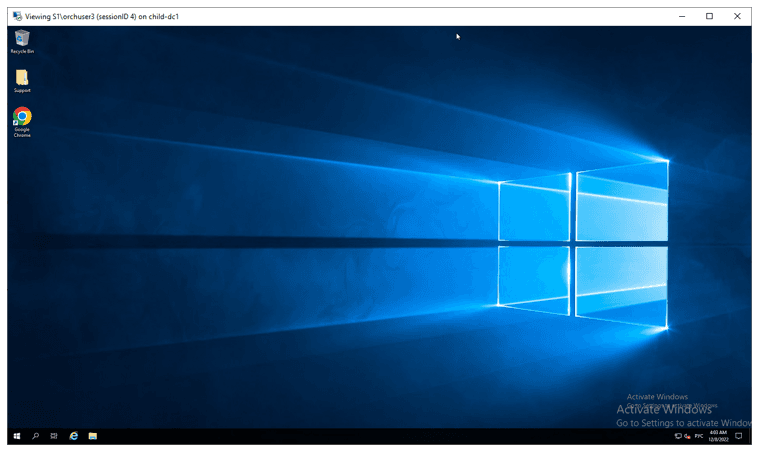The height and width of the screenshot is (453, 758).
Task: Click the 'Activate Windows' watermark text
Action: point(664,409)
